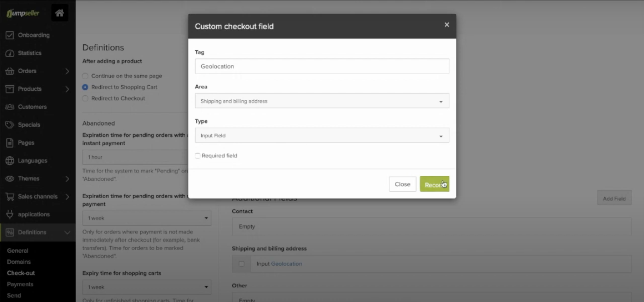Open the Domains settings submenu item
Viewport: 644px width, 302px height.
click(x=19, y=262)
